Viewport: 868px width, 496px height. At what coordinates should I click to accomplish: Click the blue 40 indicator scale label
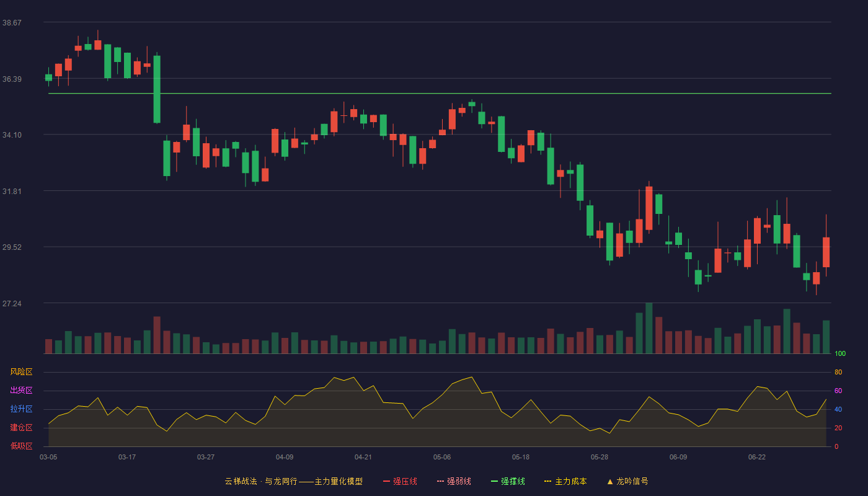838,409
